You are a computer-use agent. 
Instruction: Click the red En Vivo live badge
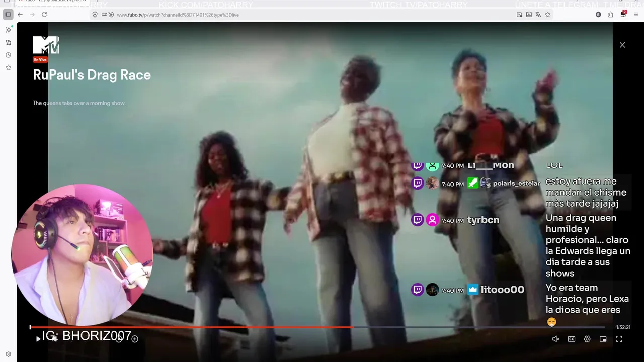[x=40, y=59]
